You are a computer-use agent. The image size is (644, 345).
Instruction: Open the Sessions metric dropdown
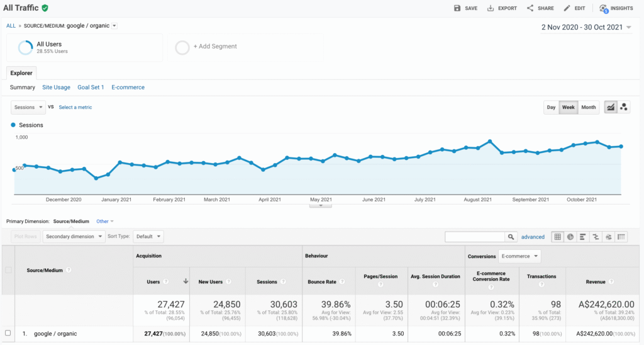[x=28, y=107]
